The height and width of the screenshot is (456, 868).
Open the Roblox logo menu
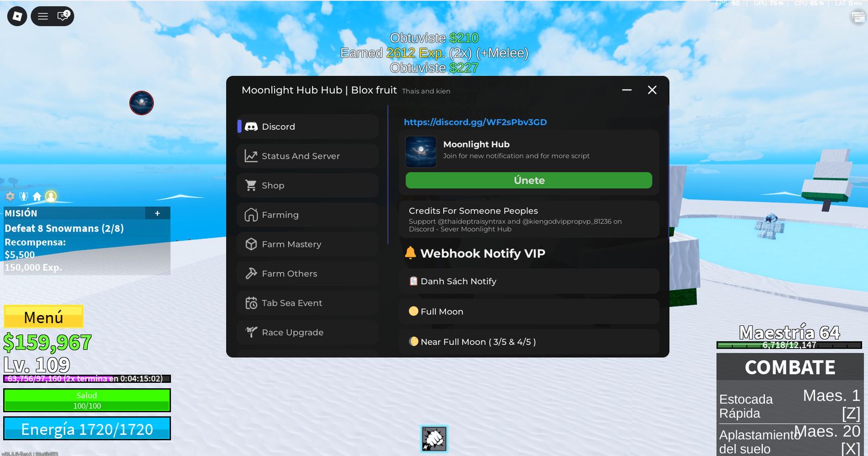[17, 16]
